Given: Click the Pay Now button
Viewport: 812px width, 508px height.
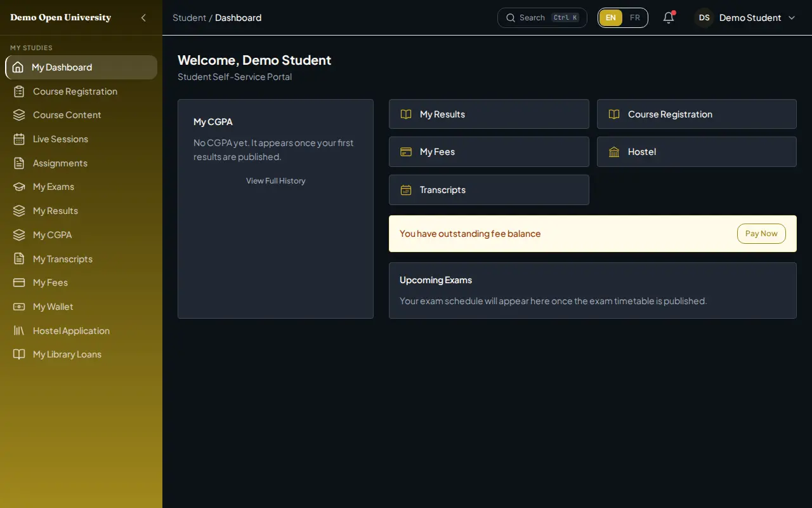Looking at the screenshot, I should coord(761,234).
